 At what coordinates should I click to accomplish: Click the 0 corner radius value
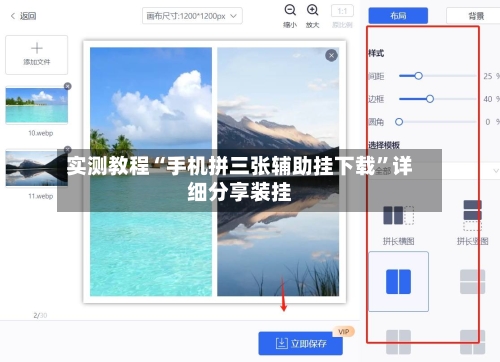[488, 122]
